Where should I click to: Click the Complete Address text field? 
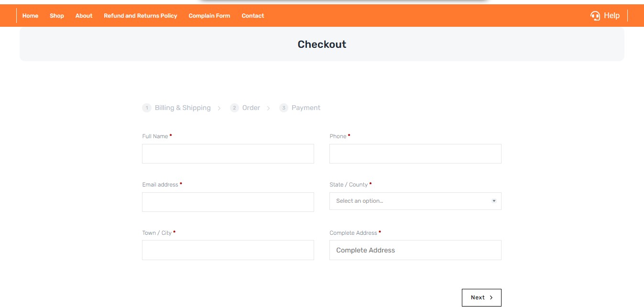(415, 250)
